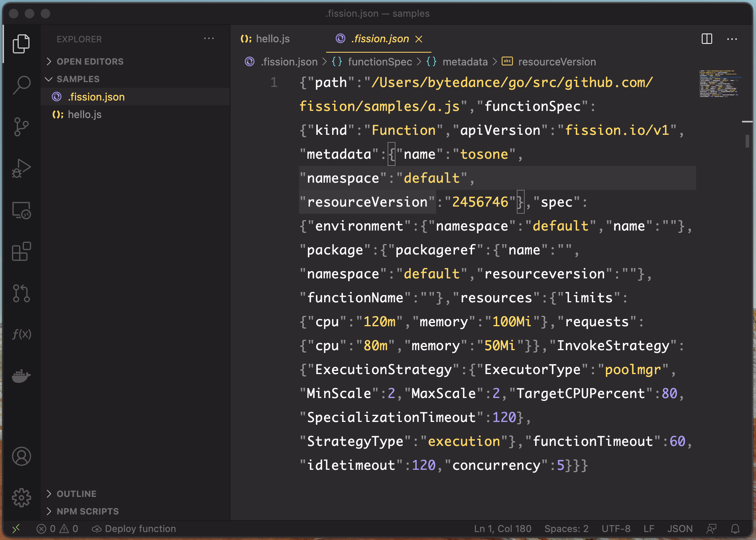This screenshot has height=540, width=756.
Task: Expand the Outline section
Action: point(76,494)
